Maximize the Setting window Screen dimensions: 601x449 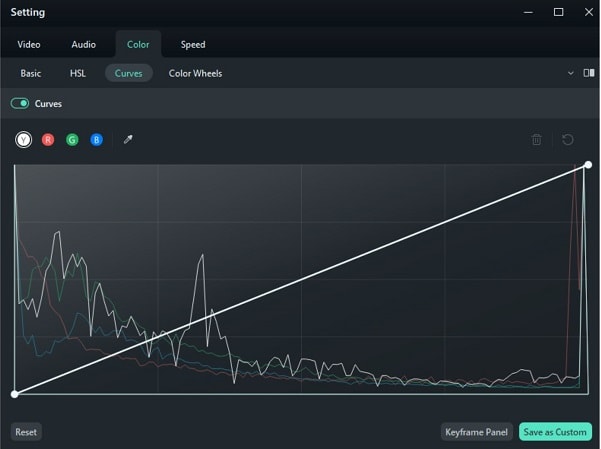pyautogui.click(x=558, y=12)
